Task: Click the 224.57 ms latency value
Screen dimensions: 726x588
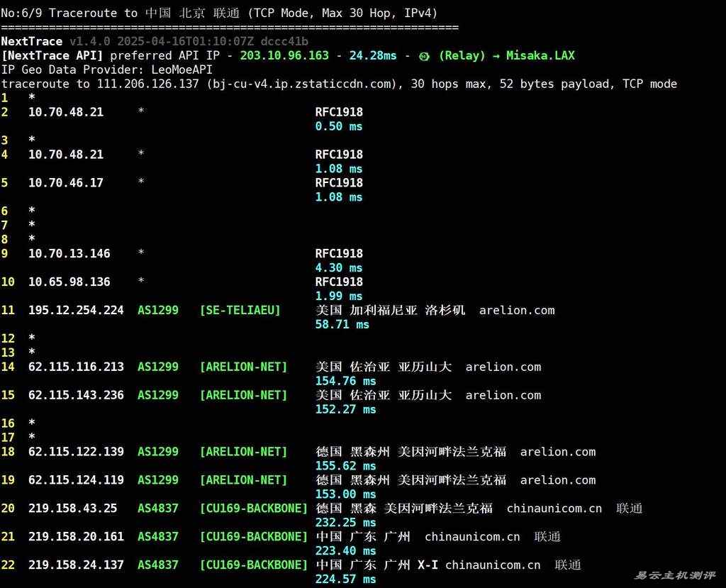Action: 345,578
